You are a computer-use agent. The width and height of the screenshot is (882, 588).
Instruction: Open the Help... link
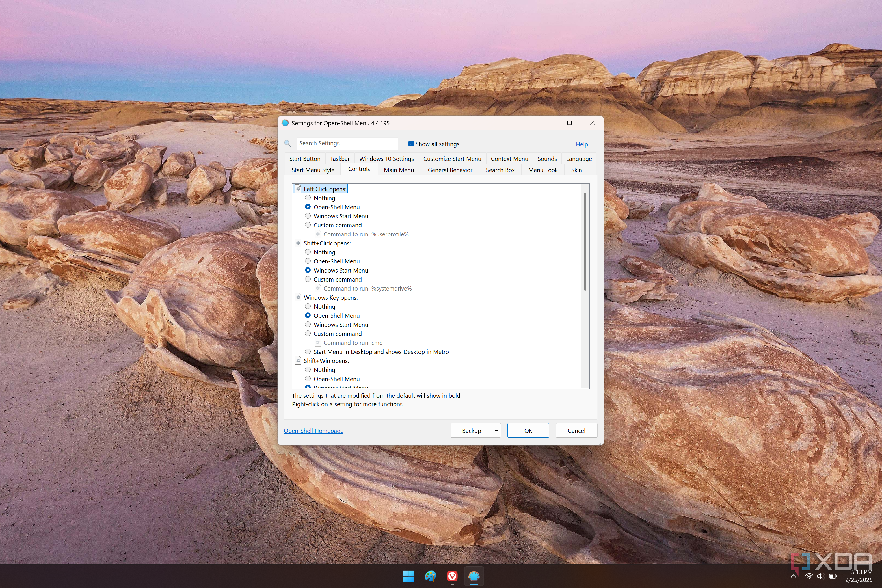(584, 144)
